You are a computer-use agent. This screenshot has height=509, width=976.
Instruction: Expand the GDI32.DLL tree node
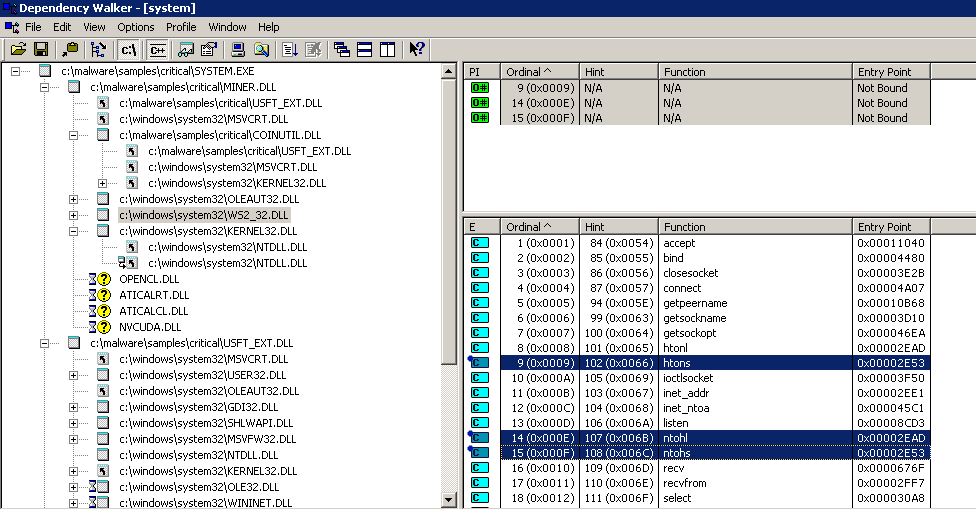[x=73, y=408]
